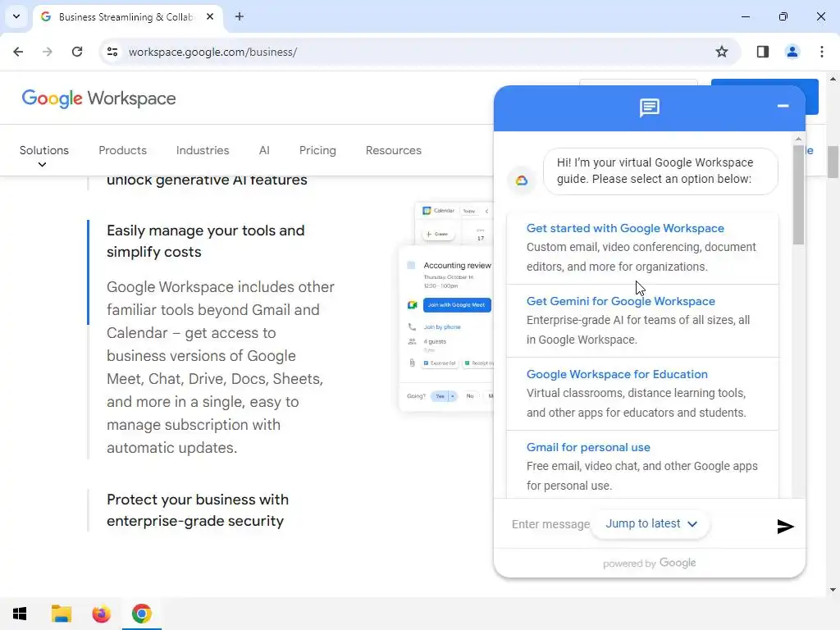Click the page scrollbar down arrow
This screenshot has width=840, height=630.
[x=833, y=590]
